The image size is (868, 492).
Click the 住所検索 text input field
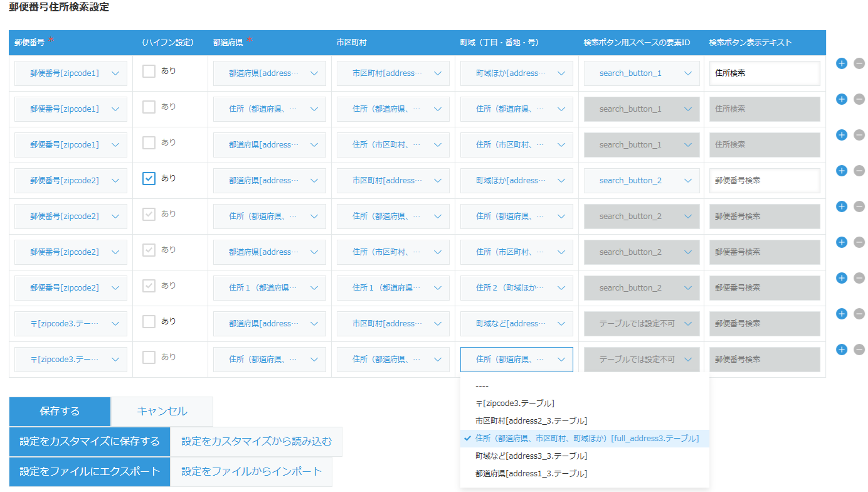click(765, 73)
